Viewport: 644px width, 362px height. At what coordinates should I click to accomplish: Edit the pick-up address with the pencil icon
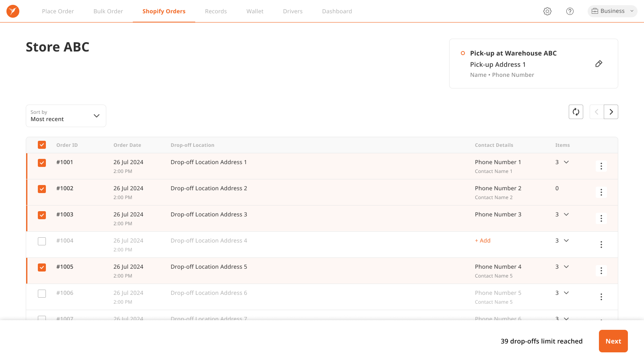599,64
